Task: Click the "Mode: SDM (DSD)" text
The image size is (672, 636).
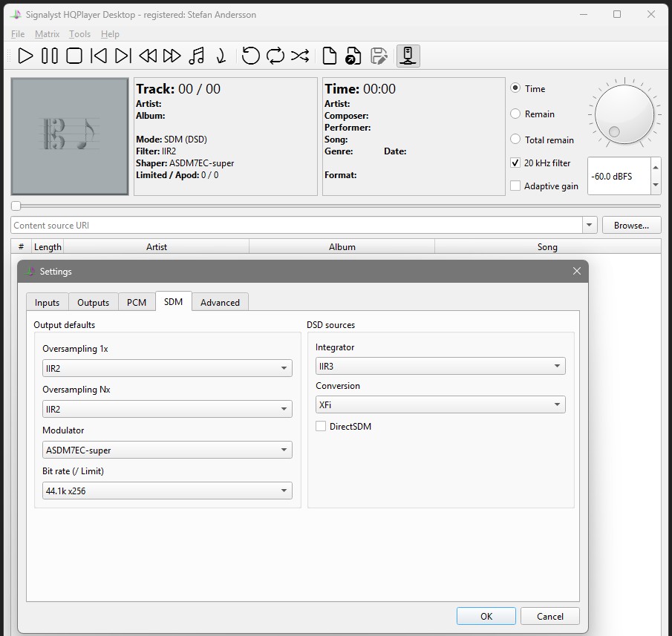Action: click(x=172, y=140)
